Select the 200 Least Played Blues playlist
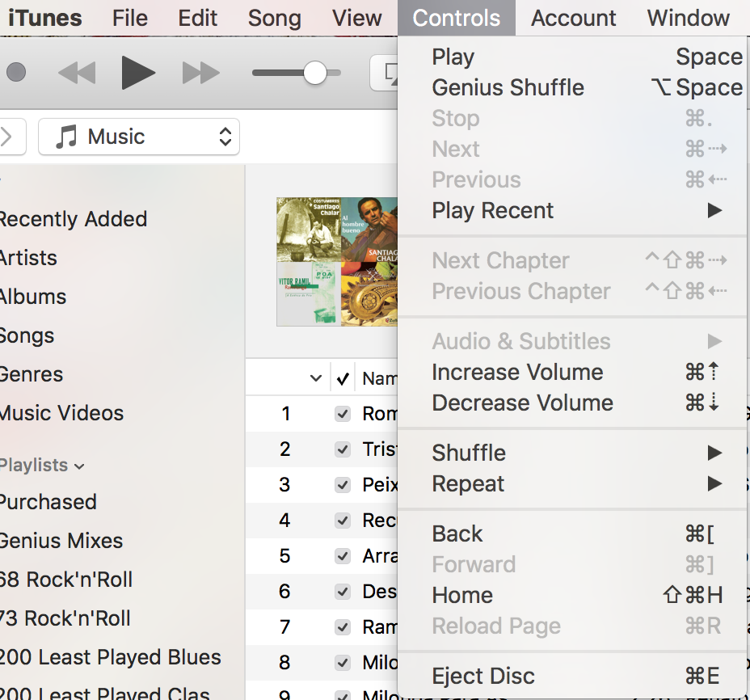 [x=111, y=657]
